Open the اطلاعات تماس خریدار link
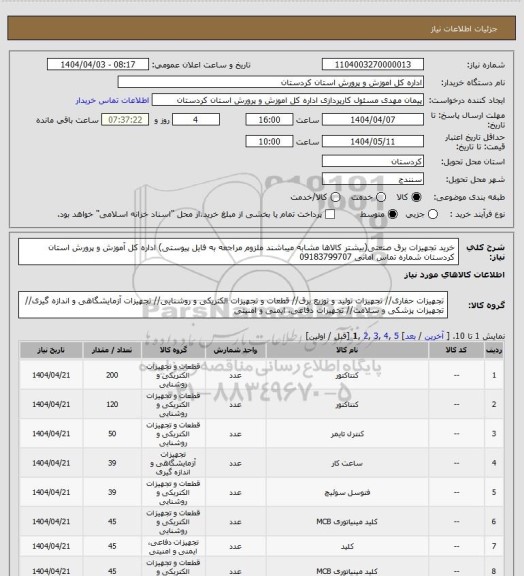The width and height of the screenshot is (524, 576). point(112,100)
